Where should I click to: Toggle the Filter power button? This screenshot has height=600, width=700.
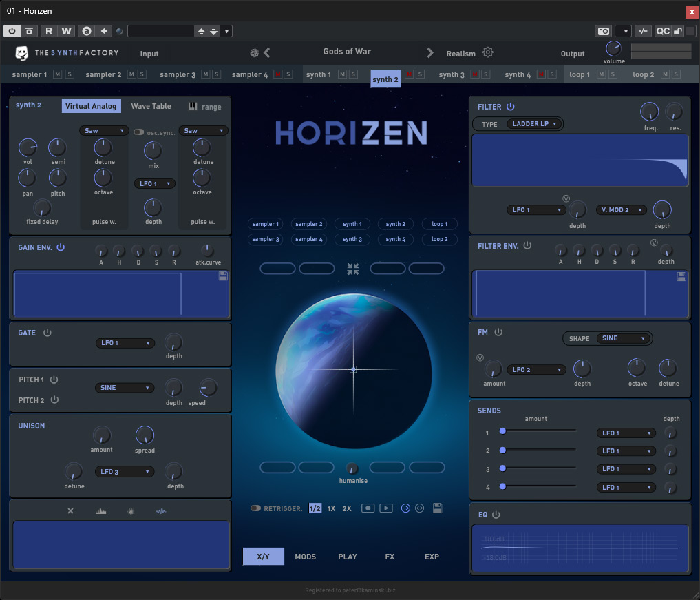coord(510,106)
